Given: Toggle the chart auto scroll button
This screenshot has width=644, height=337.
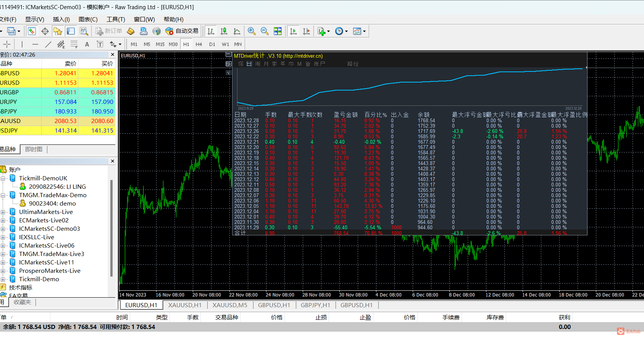Looking at the screenshot, I should [x=293, y=31].
